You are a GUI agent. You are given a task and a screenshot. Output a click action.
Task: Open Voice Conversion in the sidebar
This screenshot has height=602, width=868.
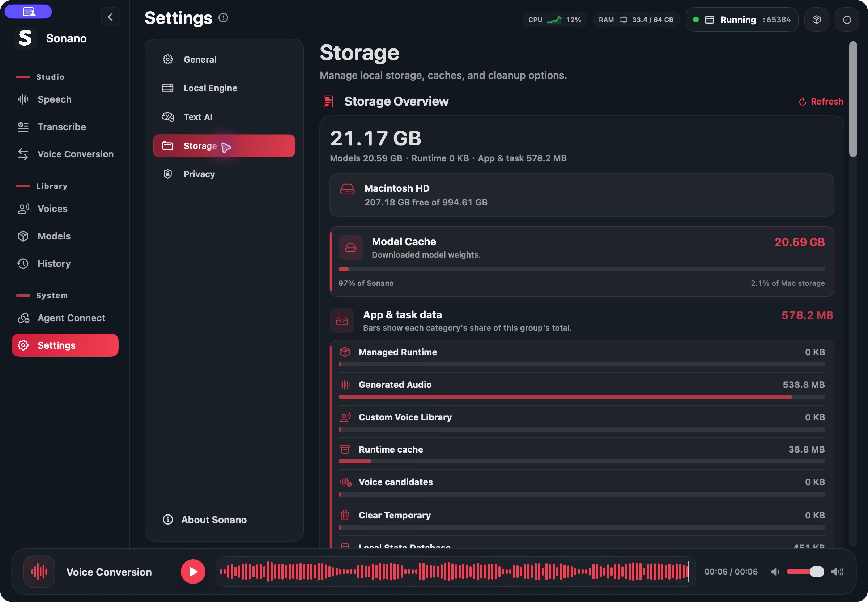(x=65, y=154)
